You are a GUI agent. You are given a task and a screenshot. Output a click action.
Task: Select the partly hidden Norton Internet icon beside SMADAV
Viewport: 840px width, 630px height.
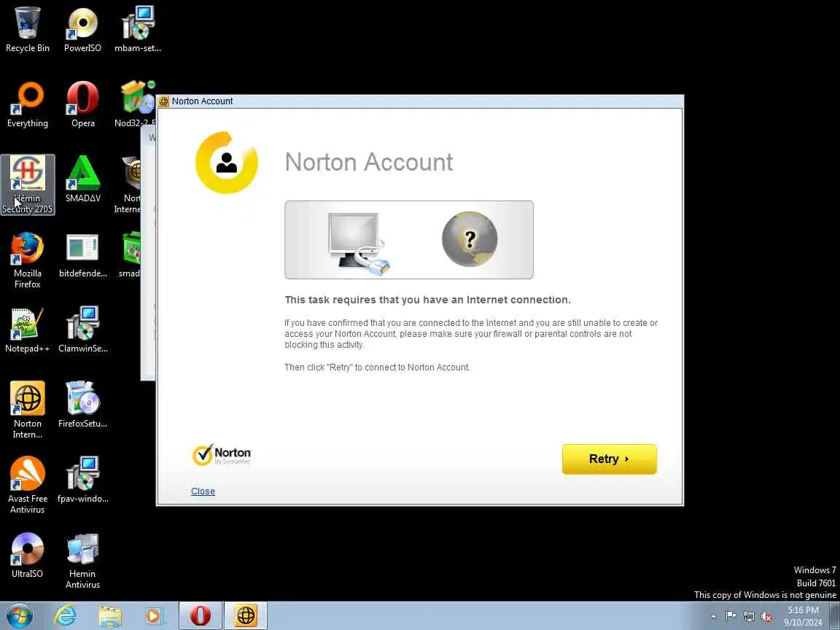click(x=128, y=184)
